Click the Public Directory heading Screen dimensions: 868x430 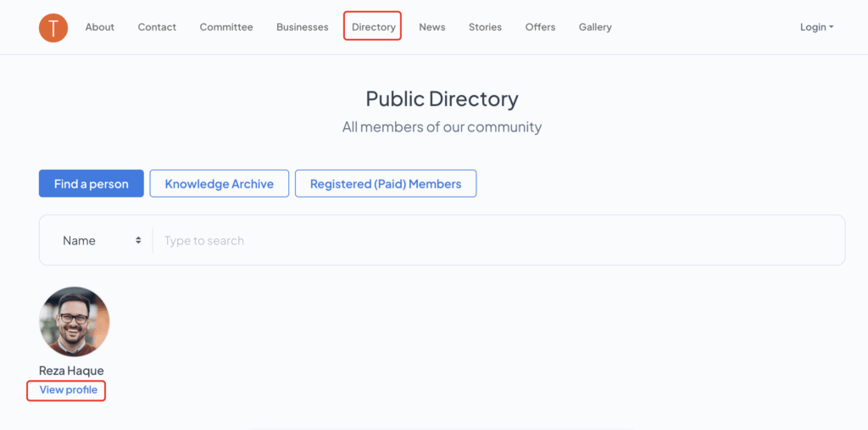(x=442, y=99)
